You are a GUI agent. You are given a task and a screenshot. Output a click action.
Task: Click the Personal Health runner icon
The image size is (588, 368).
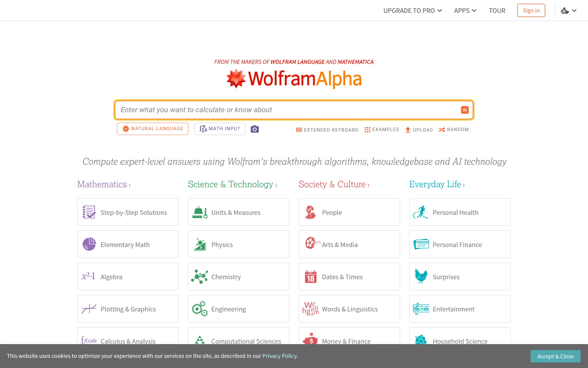point(420,212)
